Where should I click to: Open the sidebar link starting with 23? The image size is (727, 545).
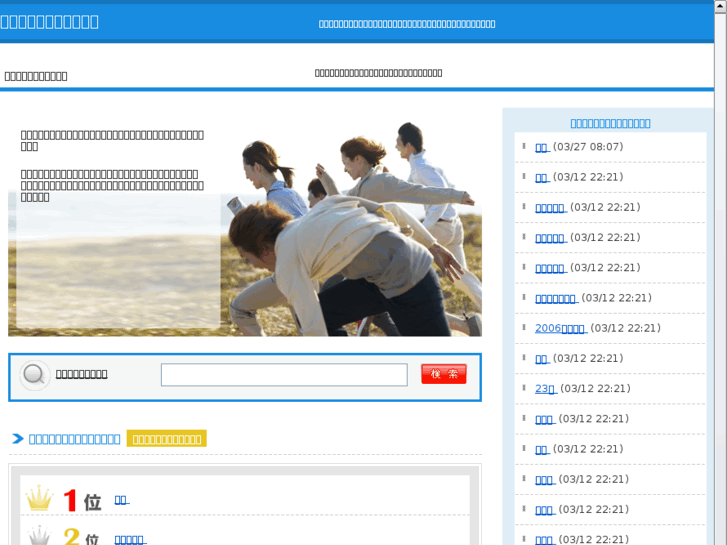point(546,389)
